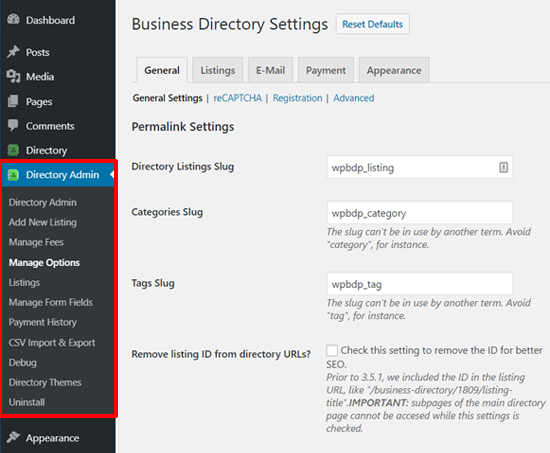The width and height of the screenshot is (550, 453).
Task: Open the Listings submenu link
Action: click(24, 282)
